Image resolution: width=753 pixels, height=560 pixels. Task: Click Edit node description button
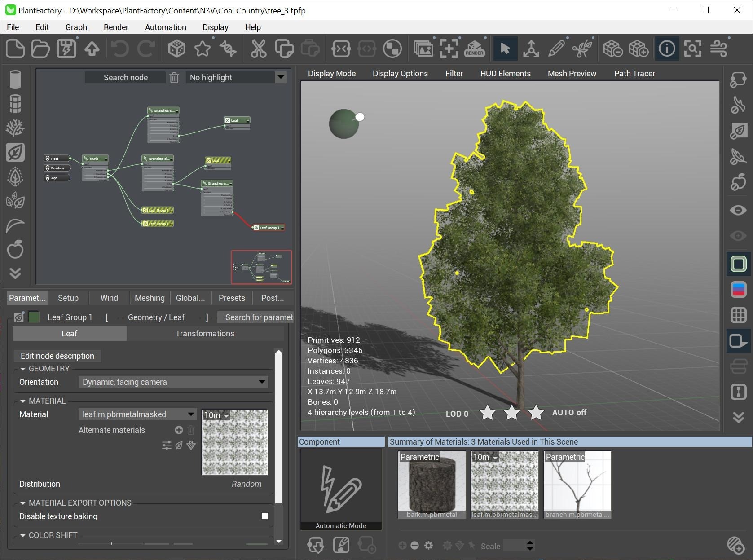(57, 356)
